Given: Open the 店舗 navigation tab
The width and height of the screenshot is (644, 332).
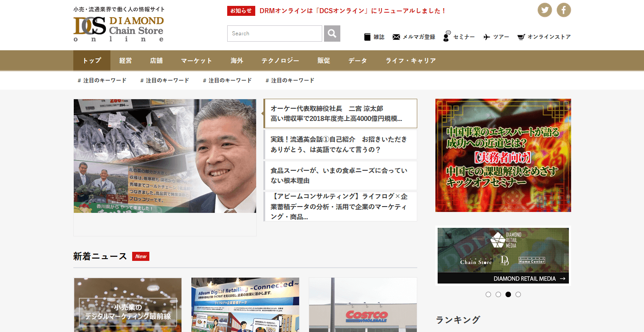Looking at the screenshot, I should click(x=157, y=61).
